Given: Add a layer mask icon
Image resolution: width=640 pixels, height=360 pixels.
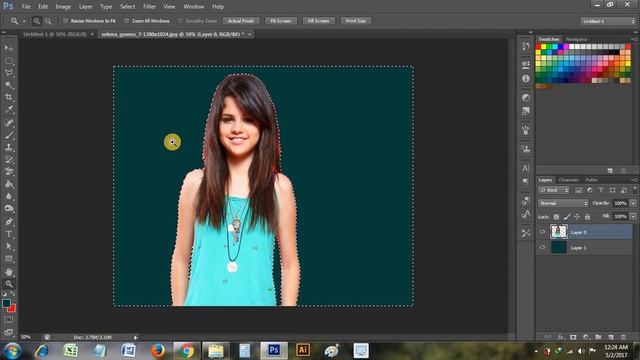Looking at the screenshot, I should point(573,337).
